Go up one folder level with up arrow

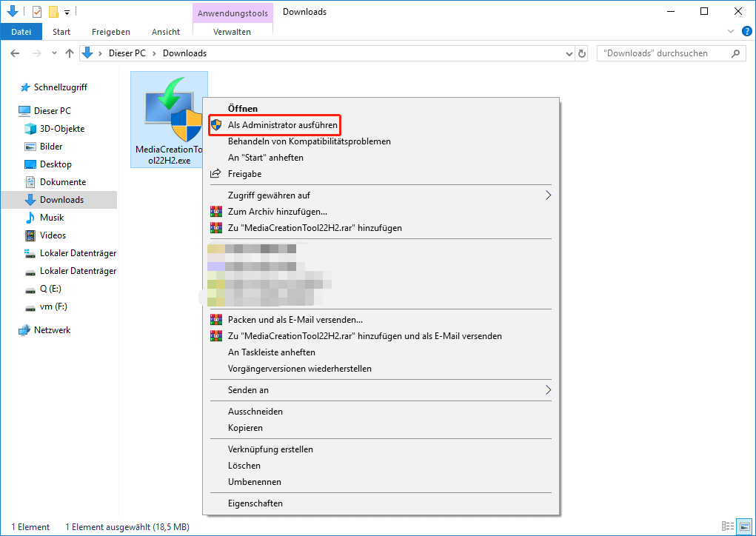[x=70, y=53]
